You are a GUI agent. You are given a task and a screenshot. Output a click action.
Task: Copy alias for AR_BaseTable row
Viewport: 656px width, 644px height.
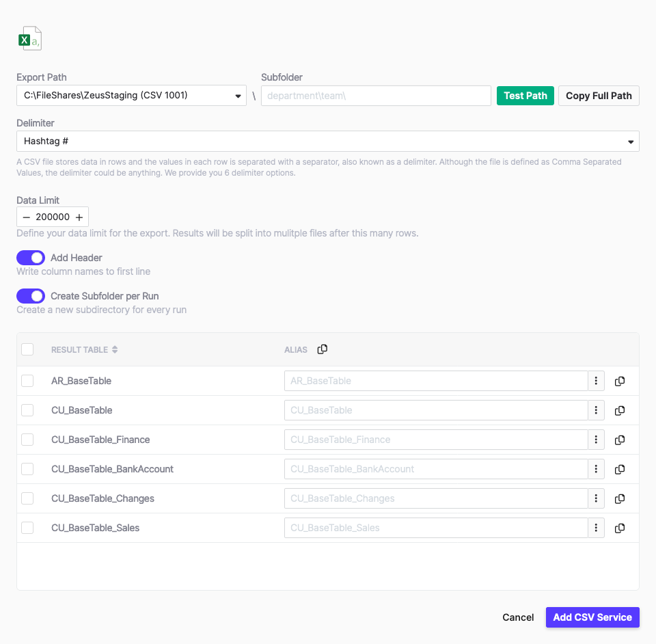(x=620, y=381)
